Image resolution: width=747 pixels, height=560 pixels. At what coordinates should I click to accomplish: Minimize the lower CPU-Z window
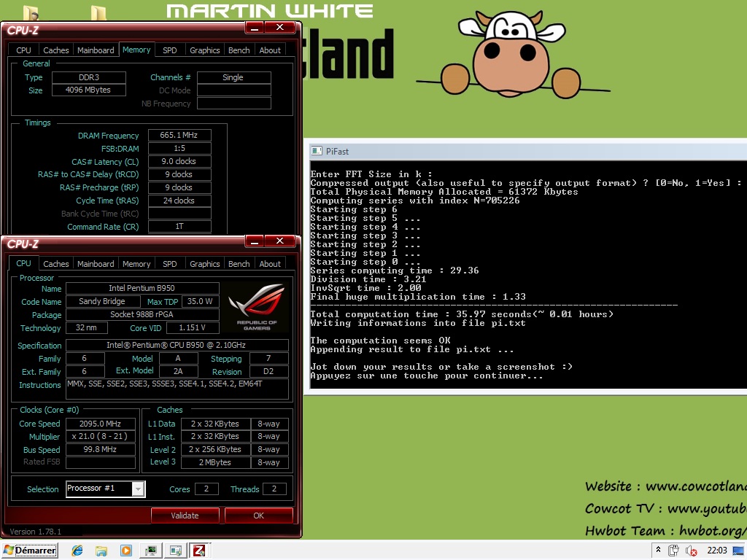point(255,241)
